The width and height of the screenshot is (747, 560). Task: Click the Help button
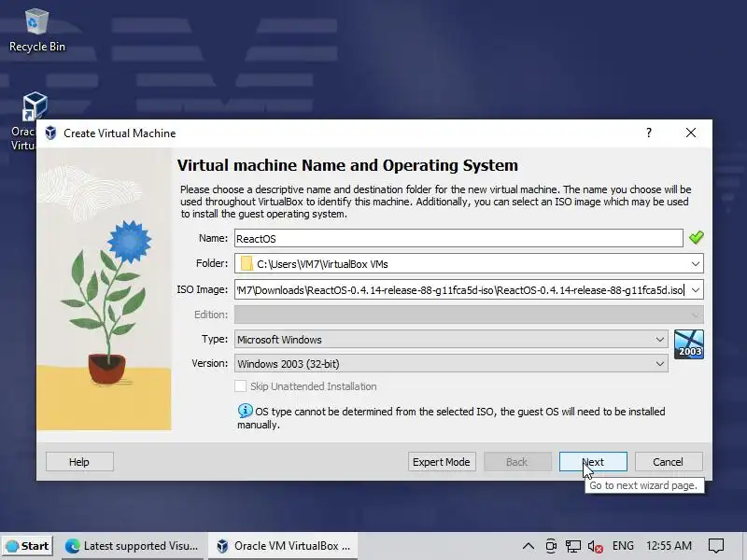[x=79, y=461]
